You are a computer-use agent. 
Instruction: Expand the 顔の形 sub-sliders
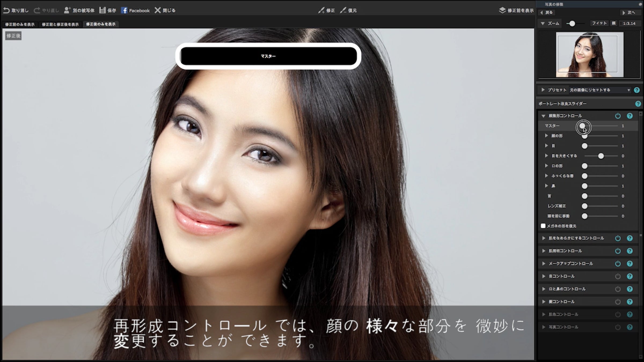coord(546,136)
